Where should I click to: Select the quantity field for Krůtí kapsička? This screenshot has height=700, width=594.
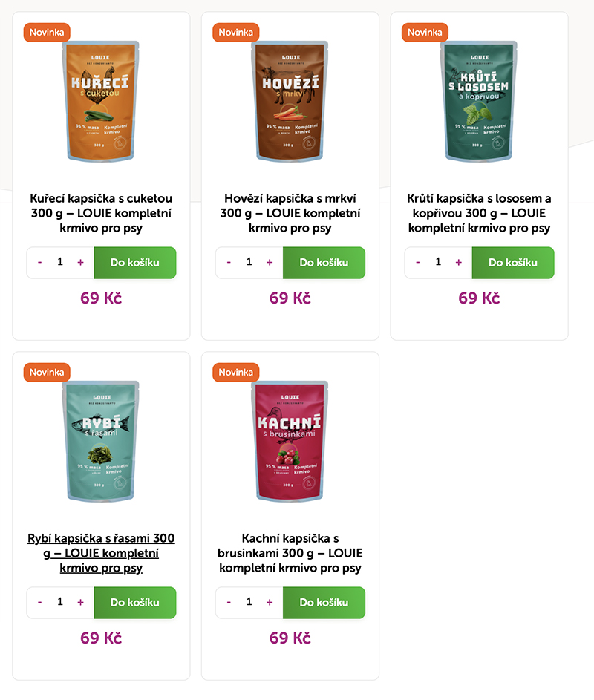pos(438,262)
